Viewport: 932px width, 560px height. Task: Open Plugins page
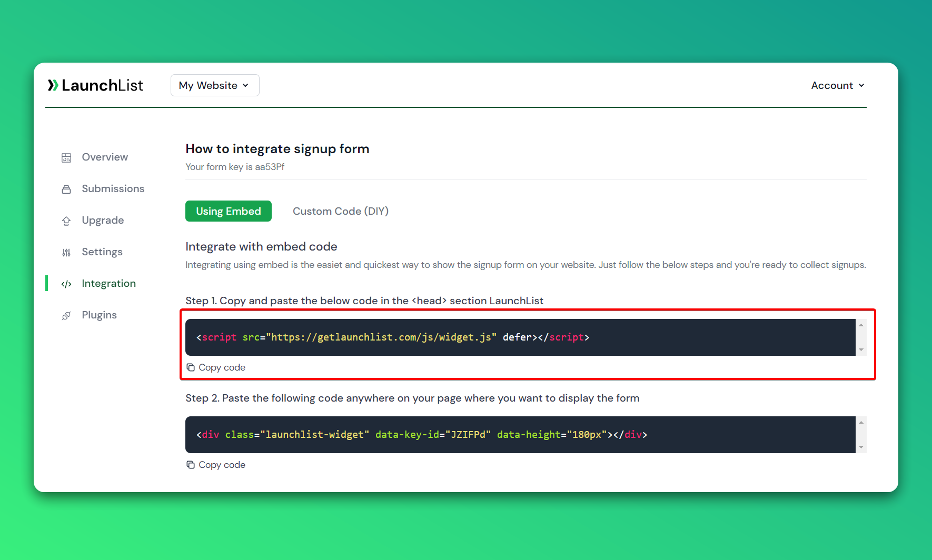tap(100, 315)
